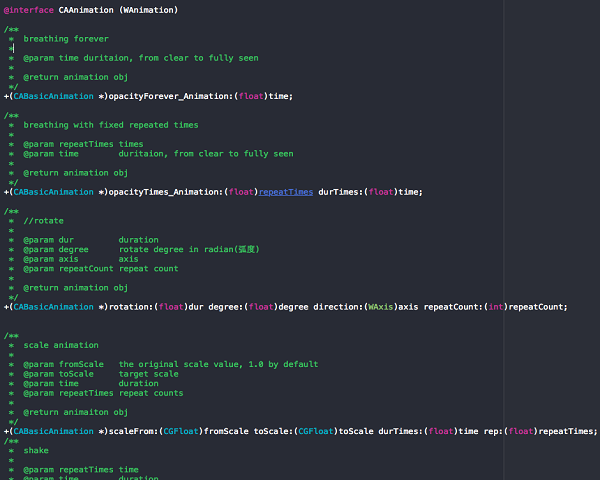Screen dimensions: 600x480
Task: Click the '@interface' keyword
Action: pyautogui.click(x=29, y=10)
